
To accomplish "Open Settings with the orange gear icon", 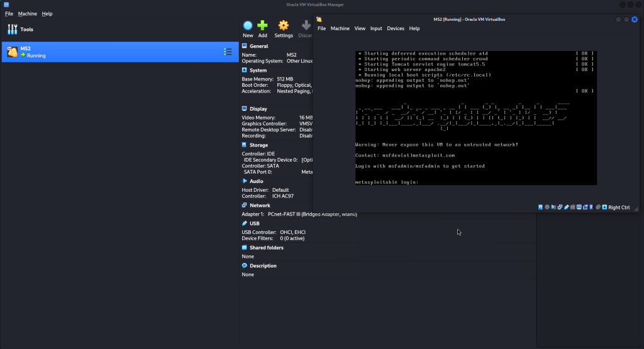I will [x=284, y=26].
